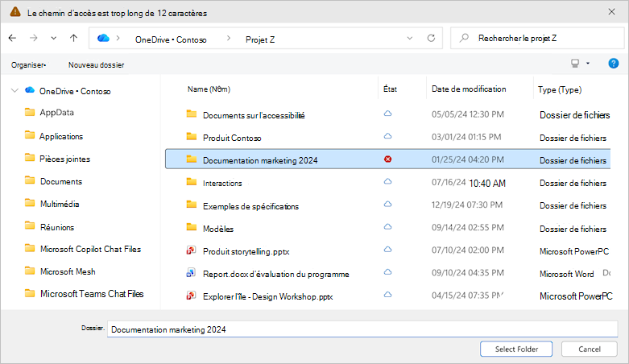629x364 pixels.
Task: Click the warning triangle icon in title bar
Action: point(15,12)
